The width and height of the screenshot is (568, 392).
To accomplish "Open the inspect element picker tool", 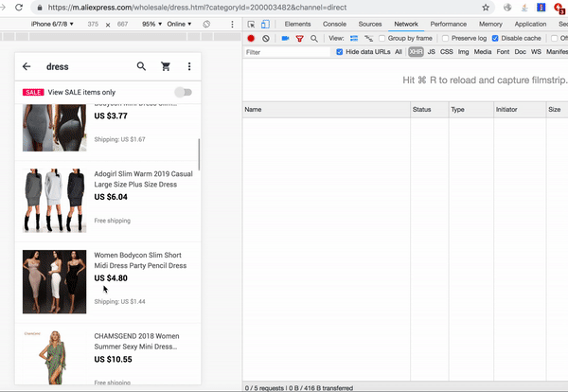I will [x=251, y=25].
